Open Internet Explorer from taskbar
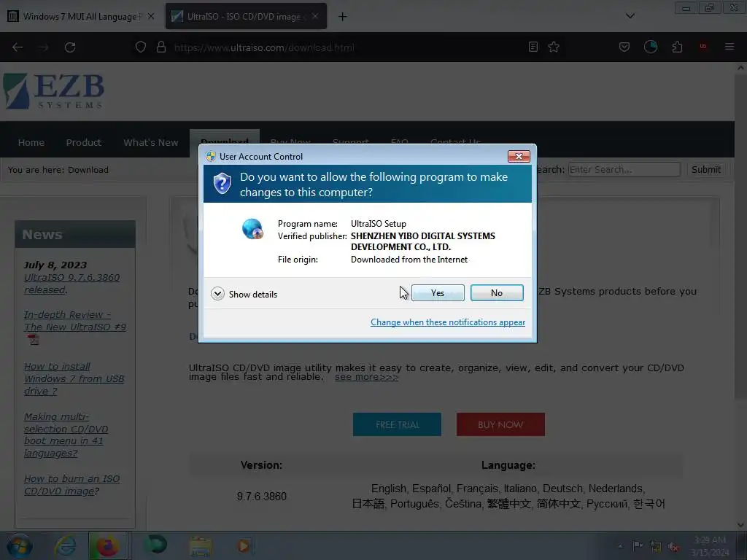Image resolution: width=747 pixels, height=560 pixels. 65,546
